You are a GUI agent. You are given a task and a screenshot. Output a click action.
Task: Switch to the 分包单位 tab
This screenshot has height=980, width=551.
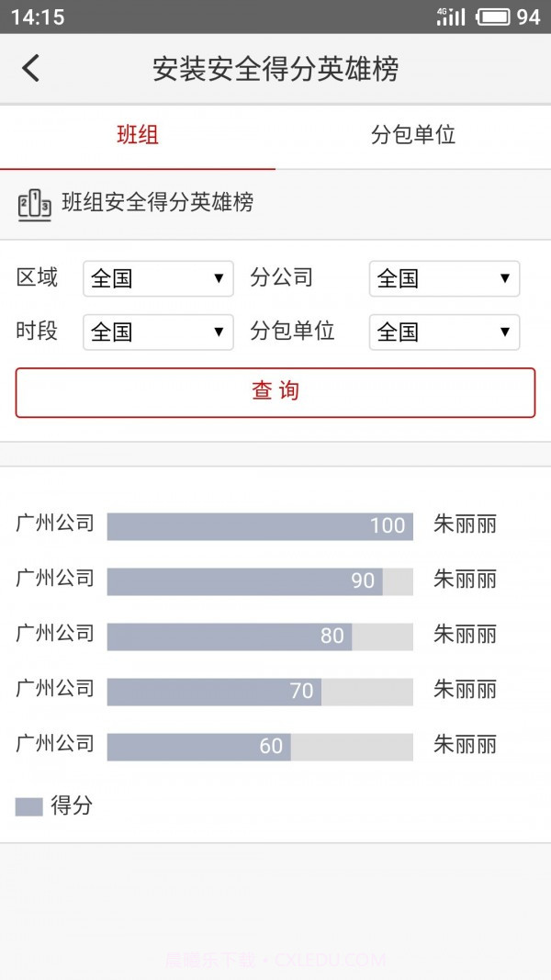coord(411,135)
